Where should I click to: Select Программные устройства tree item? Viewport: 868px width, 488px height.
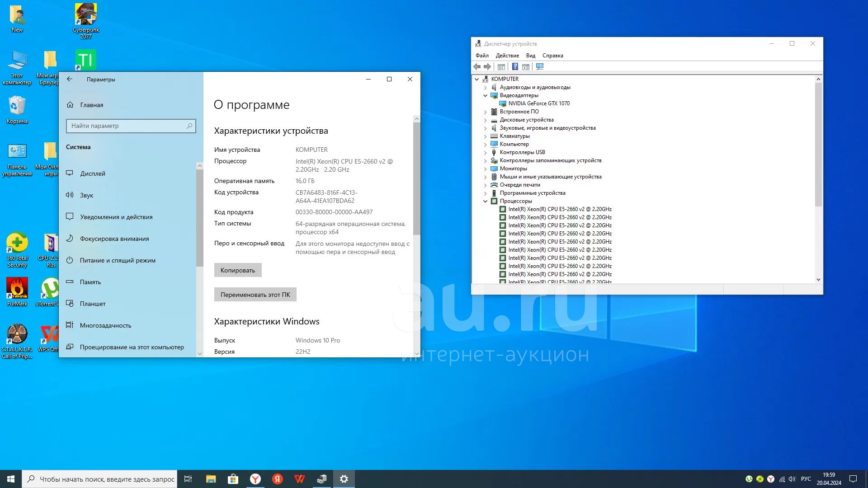(533, 193)
